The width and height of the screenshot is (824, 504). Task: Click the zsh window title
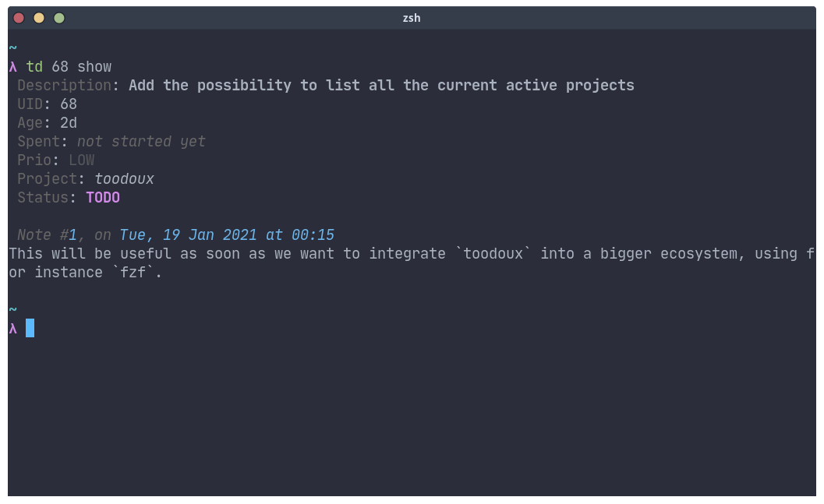point(412,19)
